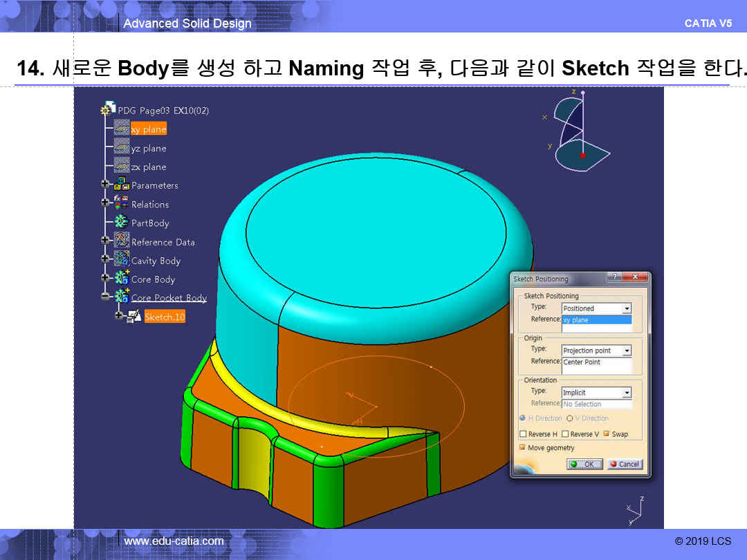Cancel the Sketch Positioning dialog
The image size is (747, 560).
(x=625, y=464)
